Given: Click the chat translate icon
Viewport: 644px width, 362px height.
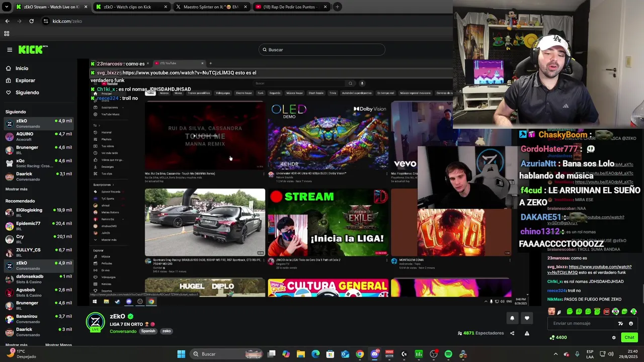Looking at the screenshot, I should pos(620,323).
